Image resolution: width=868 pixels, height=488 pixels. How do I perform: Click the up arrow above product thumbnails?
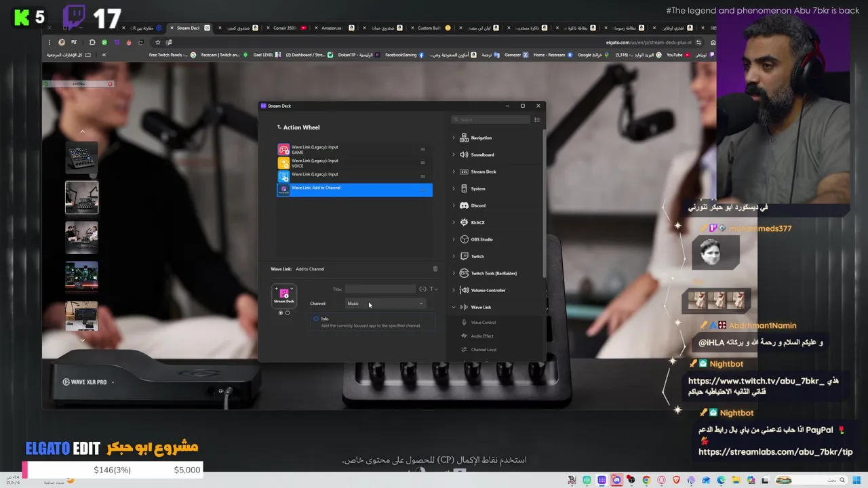82,131
